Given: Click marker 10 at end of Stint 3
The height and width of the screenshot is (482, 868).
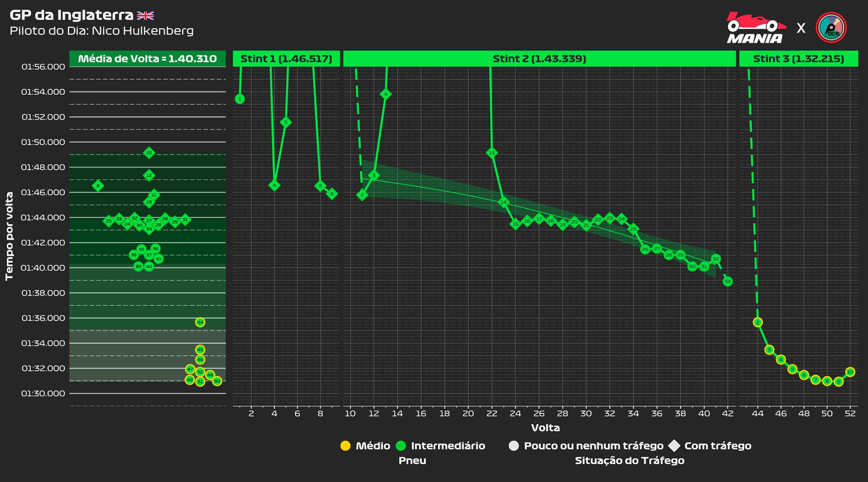Looking at the screenshot, I should coord(850,372).
